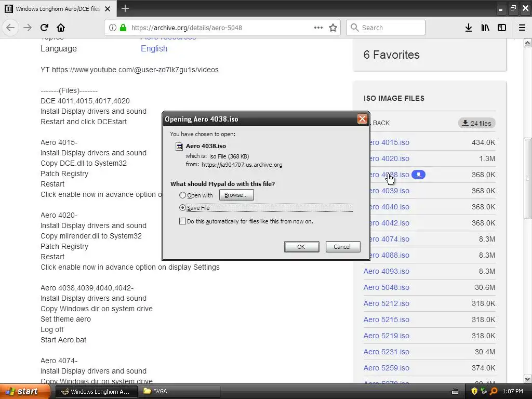
Task: Click the network tray icon
Action: [x=484, y=391]
